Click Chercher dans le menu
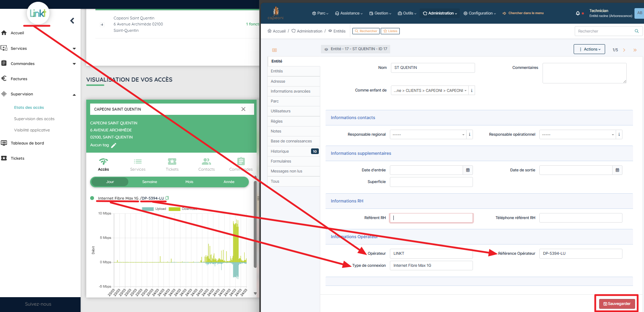The width and height of the screenshot is (644, 312). coord(523,13)
